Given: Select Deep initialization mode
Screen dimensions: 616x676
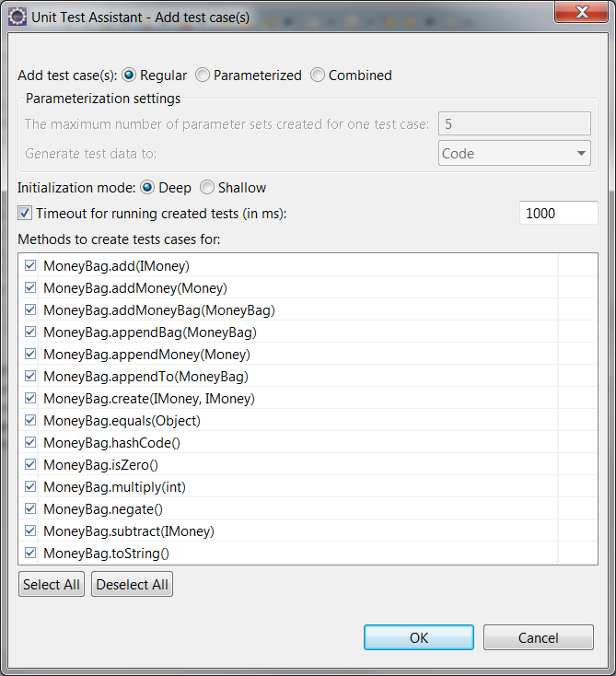Looking at the screenshot, I should click(147, 188).
